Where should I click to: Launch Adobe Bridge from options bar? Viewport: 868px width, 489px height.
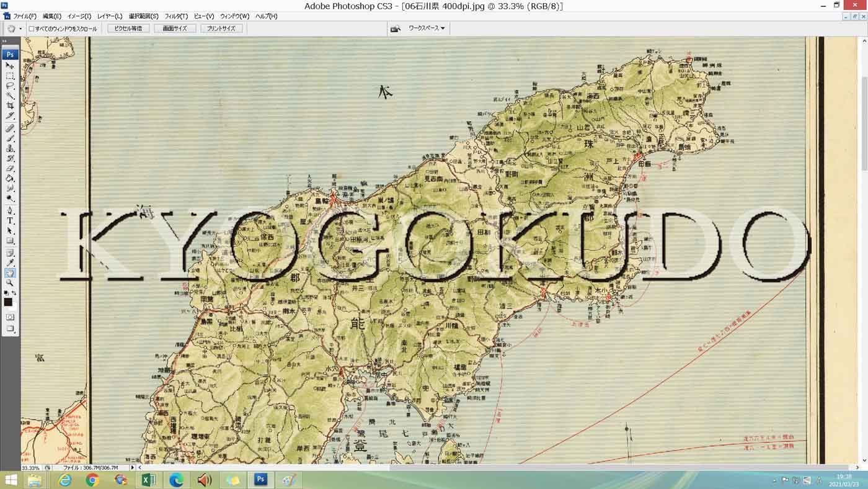click(x=395, y=29)
